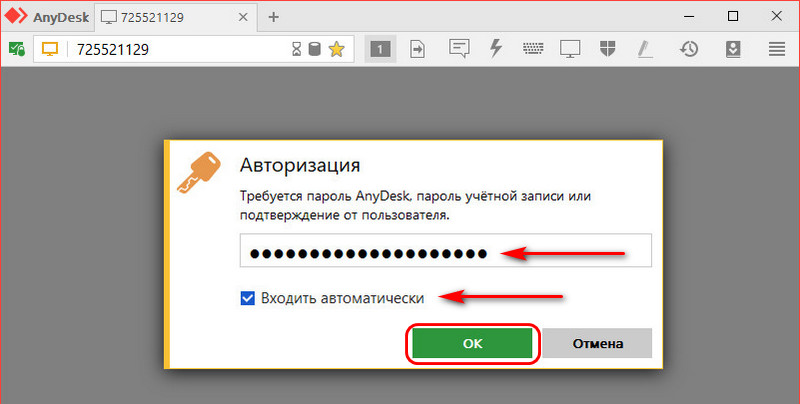Click the whiteboard pen icon
Screen dimensions: 800x404
click(645, 49)
